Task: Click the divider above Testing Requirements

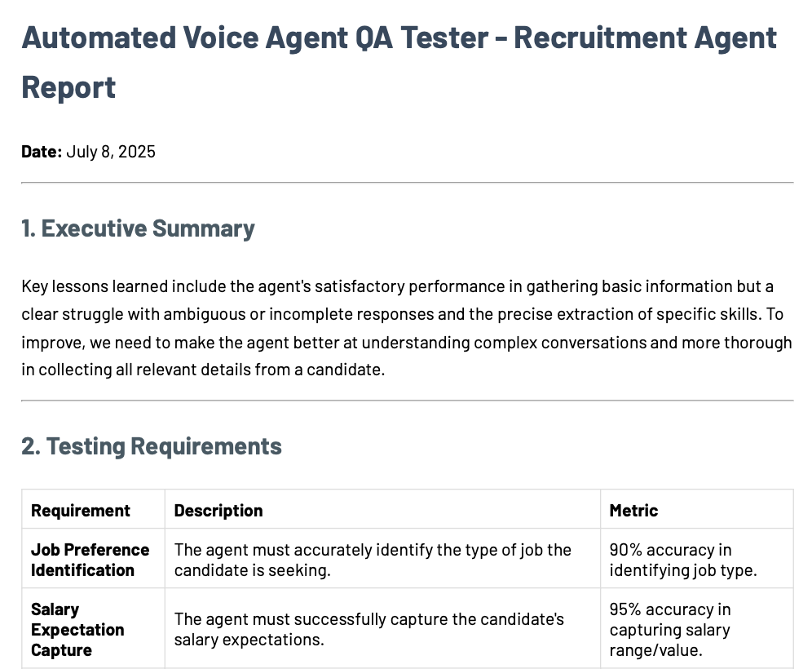Action: 407,400
